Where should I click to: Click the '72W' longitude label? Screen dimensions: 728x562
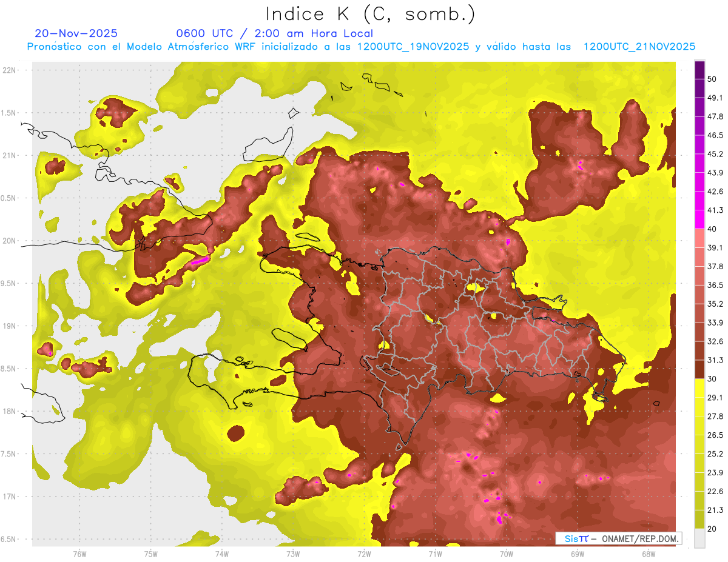click(x=364, y=554)
